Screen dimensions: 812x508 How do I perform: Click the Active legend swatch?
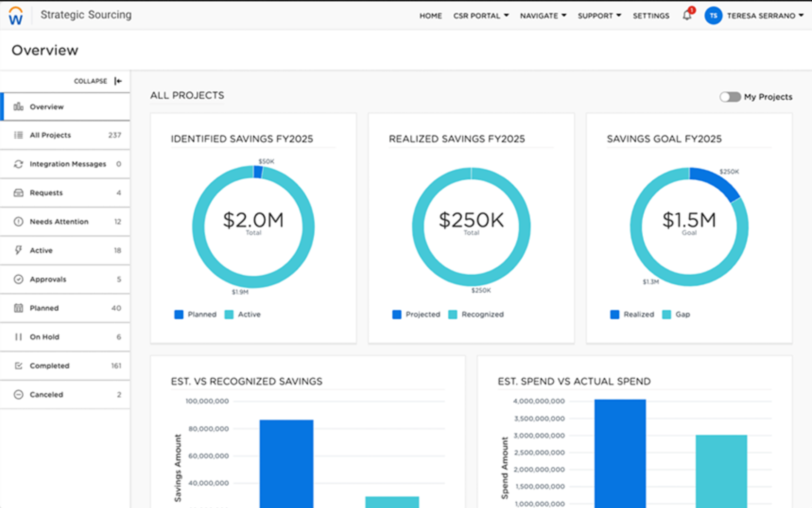229,315
